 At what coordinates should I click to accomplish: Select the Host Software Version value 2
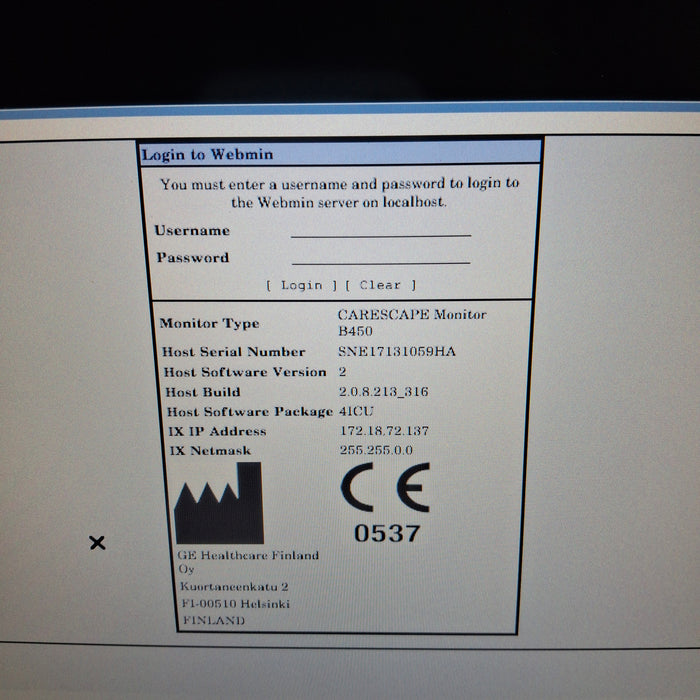tap(342, 371)
